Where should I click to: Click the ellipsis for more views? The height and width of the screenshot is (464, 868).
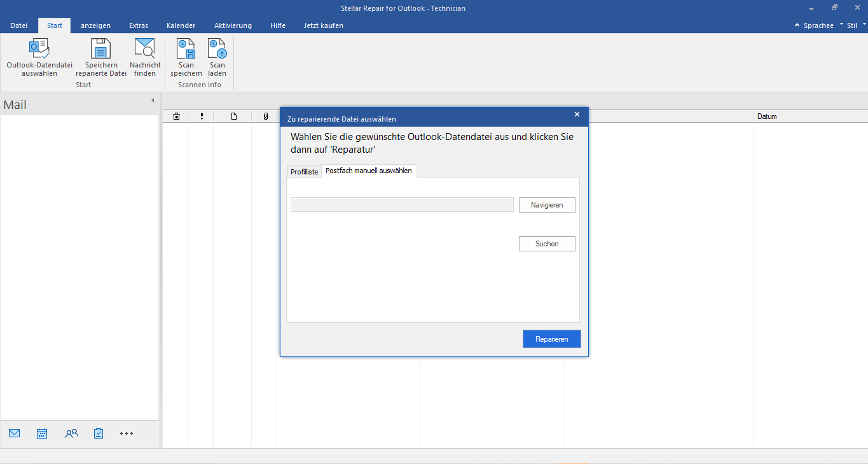tap(126, 433)
